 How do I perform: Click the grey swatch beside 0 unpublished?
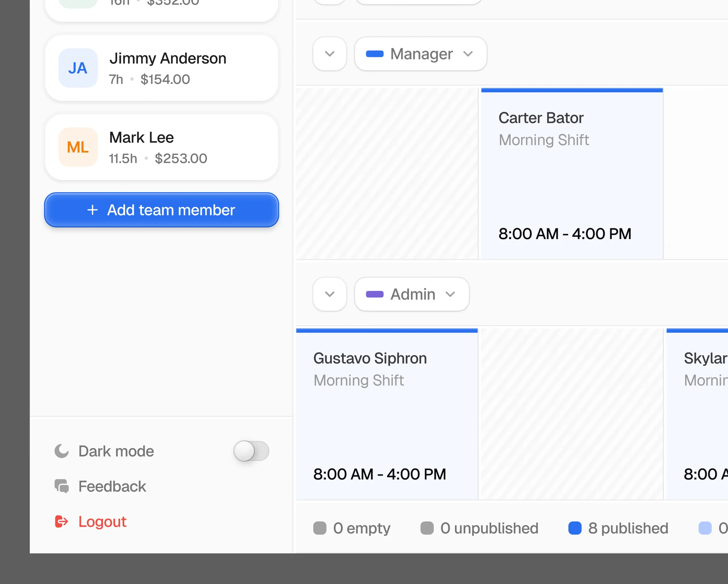[427, 528]
